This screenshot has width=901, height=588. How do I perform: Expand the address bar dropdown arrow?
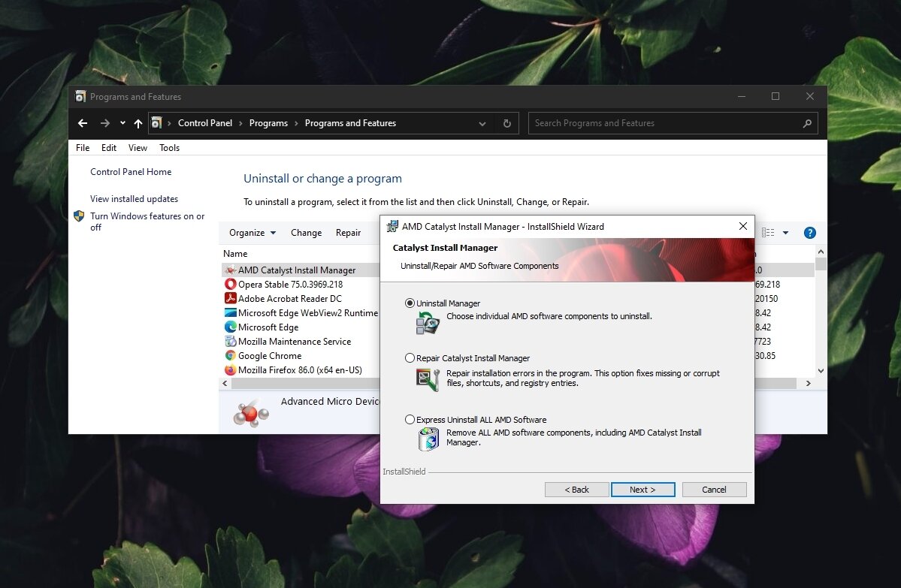(x=482, y=123)
